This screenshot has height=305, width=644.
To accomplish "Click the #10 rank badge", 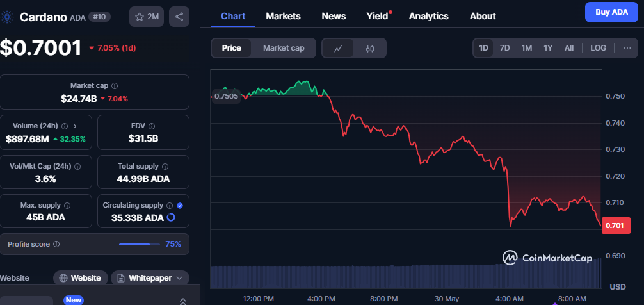I will point(99,17).
